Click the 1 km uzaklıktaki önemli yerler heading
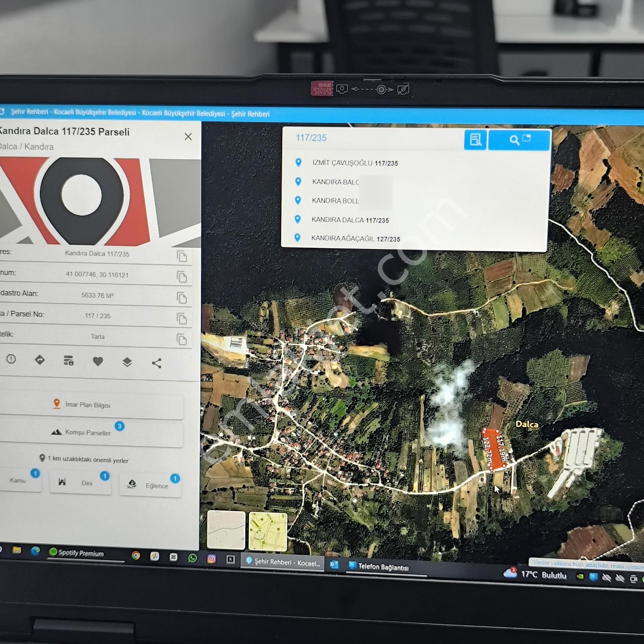Image resolution: width=644 pixels, height=644 pixels. click(x=84, y=459)
